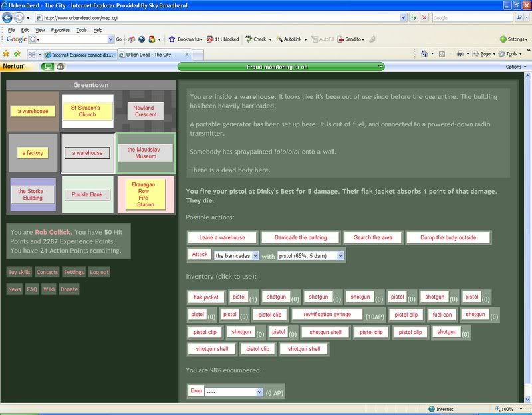Click Leave a warehouse button
This screenshot has height=415, width=532.
(222, 237)
